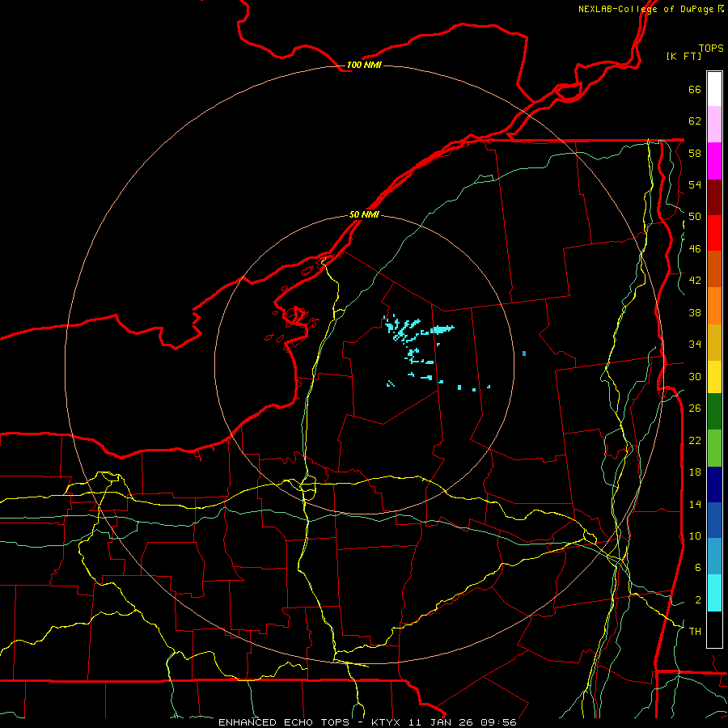The image size is (728, 728).
Task: Click the medium blue swatch near 10-14
Action: [x=714, y=521]
